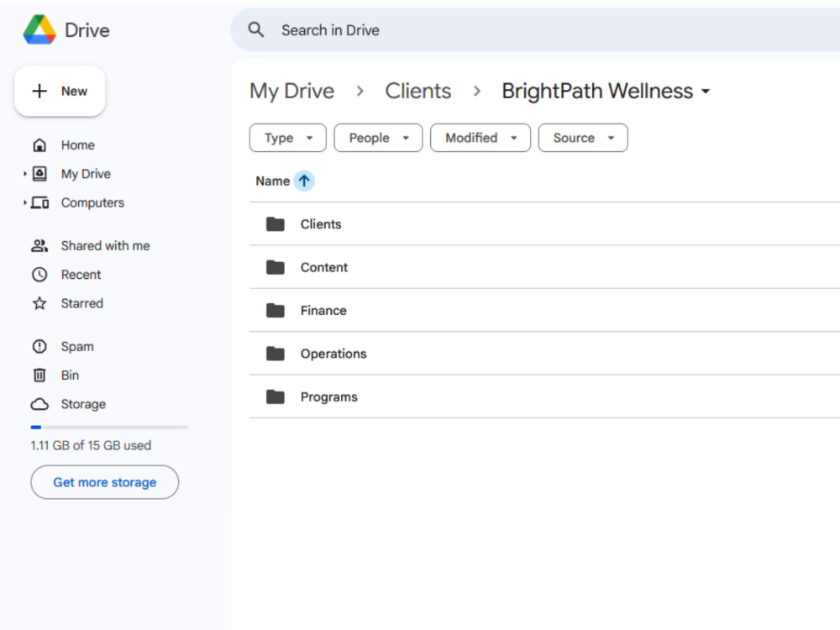Click the BrightPath Wellness breadcrumb title
Image resolution: width=840 pixels, height=630 pixels.
[597, 91]
